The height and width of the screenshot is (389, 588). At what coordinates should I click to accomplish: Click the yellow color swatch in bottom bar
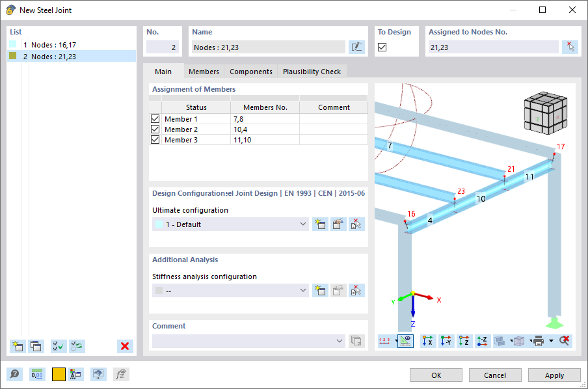coord(59,375)
